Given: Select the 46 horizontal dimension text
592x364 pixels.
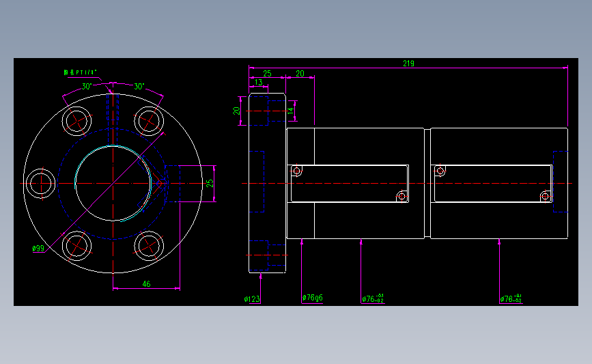Looking at the screenshot, I should (146, 284).
